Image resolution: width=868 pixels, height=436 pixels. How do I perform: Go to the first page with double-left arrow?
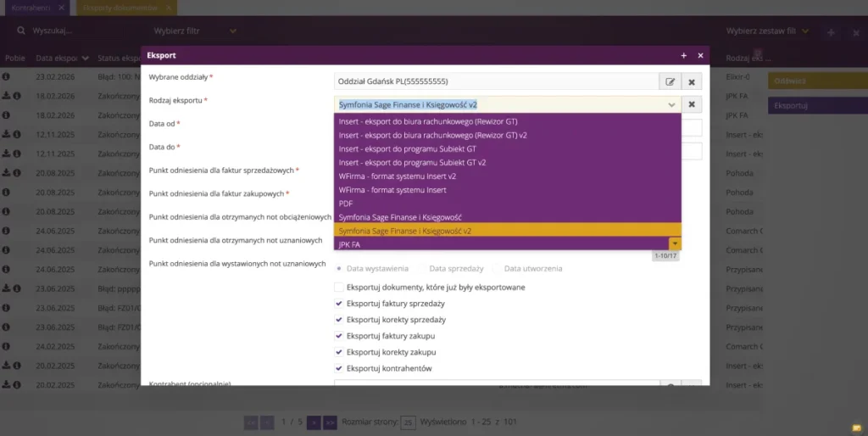[x=251, y=422]
